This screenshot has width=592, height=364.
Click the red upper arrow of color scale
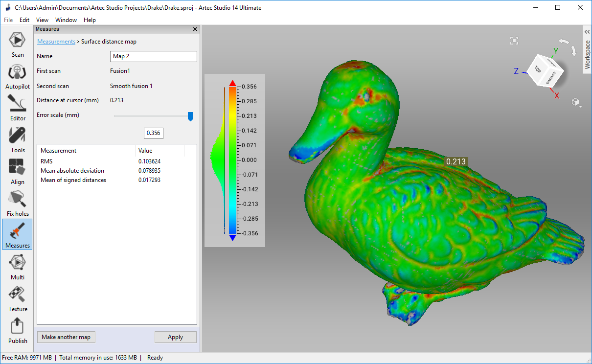pos(233,83)
